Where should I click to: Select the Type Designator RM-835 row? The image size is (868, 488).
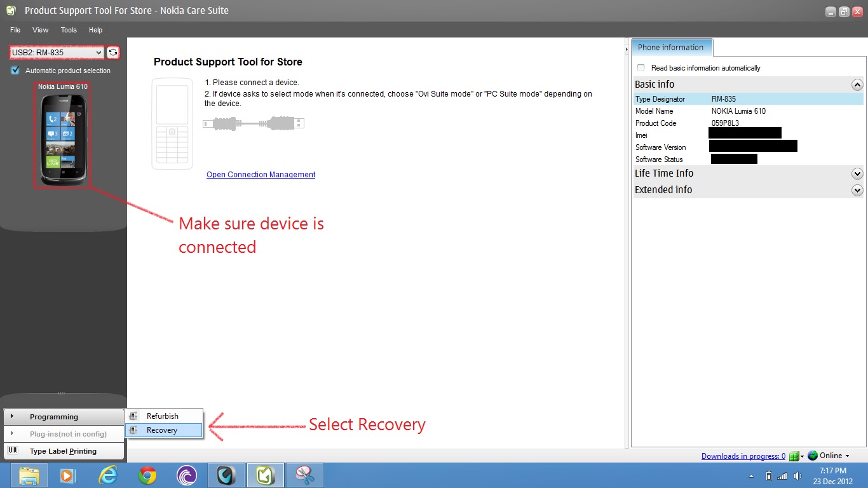pos(749,99)
